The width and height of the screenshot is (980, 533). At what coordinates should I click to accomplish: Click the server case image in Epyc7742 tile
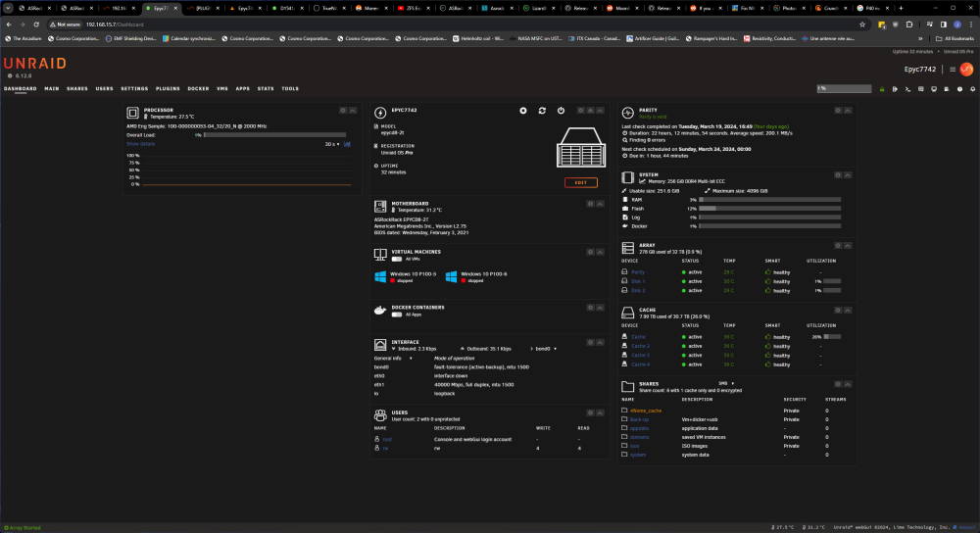[x=580, y=147]
